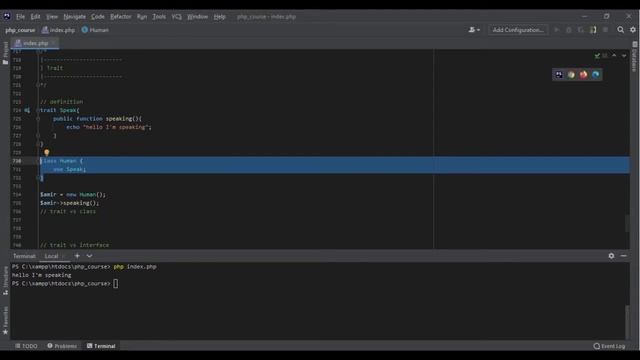
Task: Click the Add Configuration button
Action: coord(518,30)
